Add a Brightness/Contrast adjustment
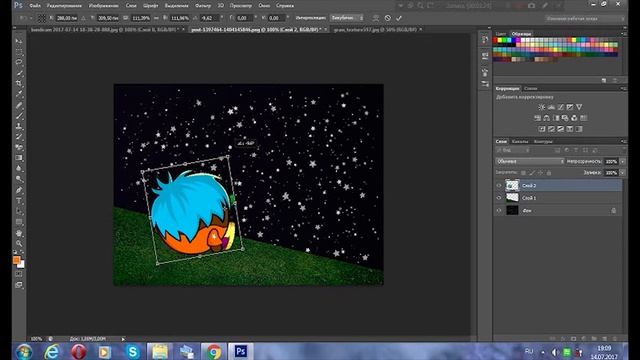Viewport: 640px width, 360px height. [x=542, y=107]
